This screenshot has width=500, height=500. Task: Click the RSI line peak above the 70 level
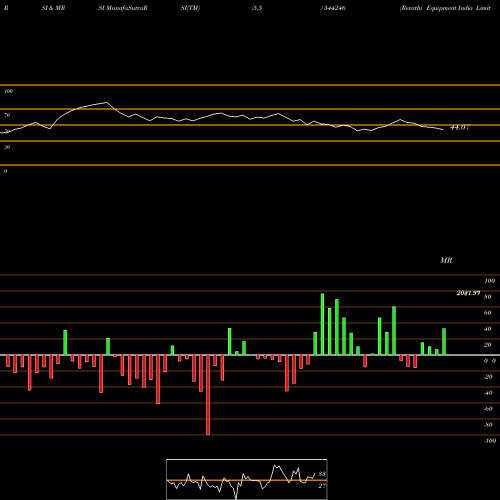pos(106,102)
